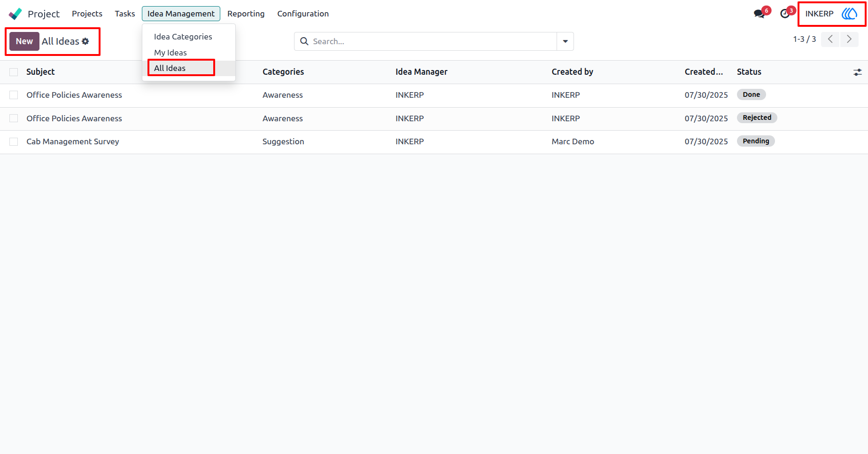This screenshot has width=868, height=454.
Task: Toggle the select-all header checkbox
Action: (x=14, y=72)
